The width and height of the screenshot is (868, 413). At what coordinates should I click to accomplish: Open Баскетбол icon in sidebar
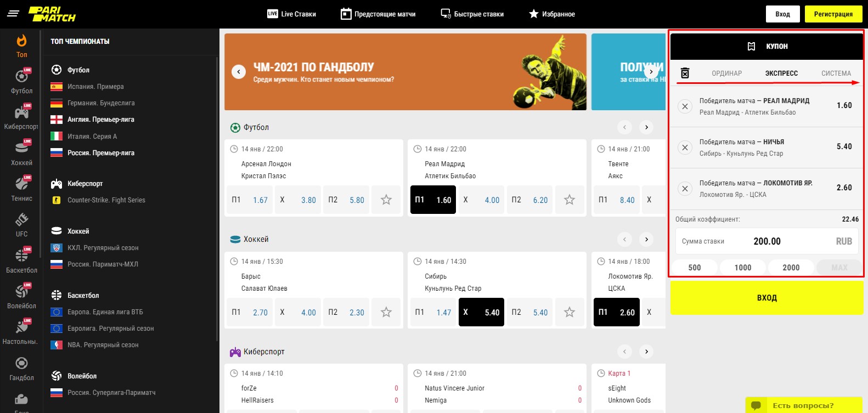pos(21,261)
